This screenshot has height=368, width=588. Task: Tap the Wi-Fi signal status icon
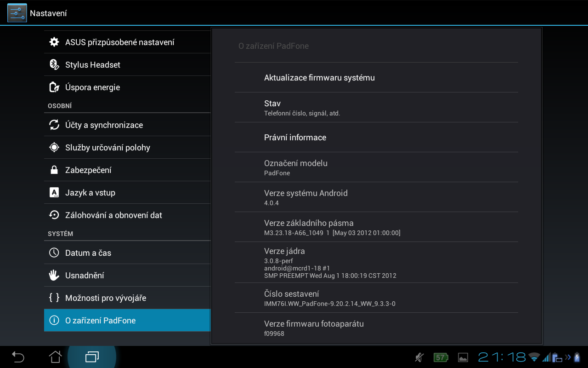[x=534, y=357]
